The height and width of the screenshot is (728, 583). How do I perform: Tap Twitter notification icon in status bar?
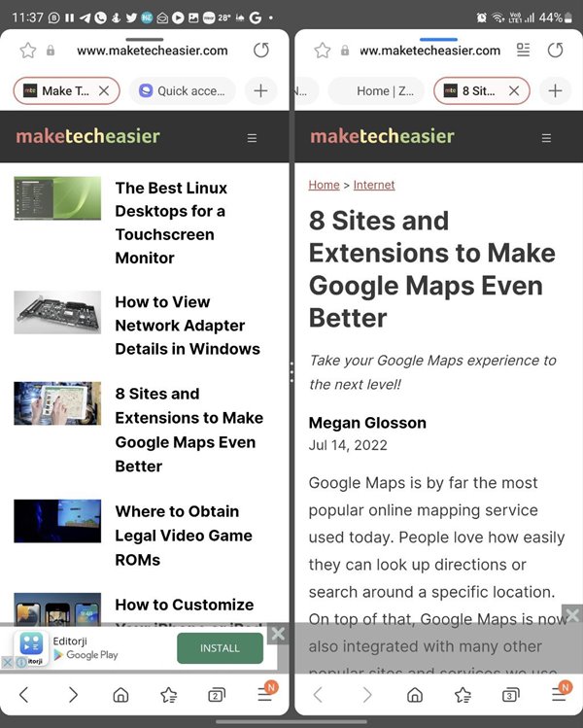tap(131, 17)
